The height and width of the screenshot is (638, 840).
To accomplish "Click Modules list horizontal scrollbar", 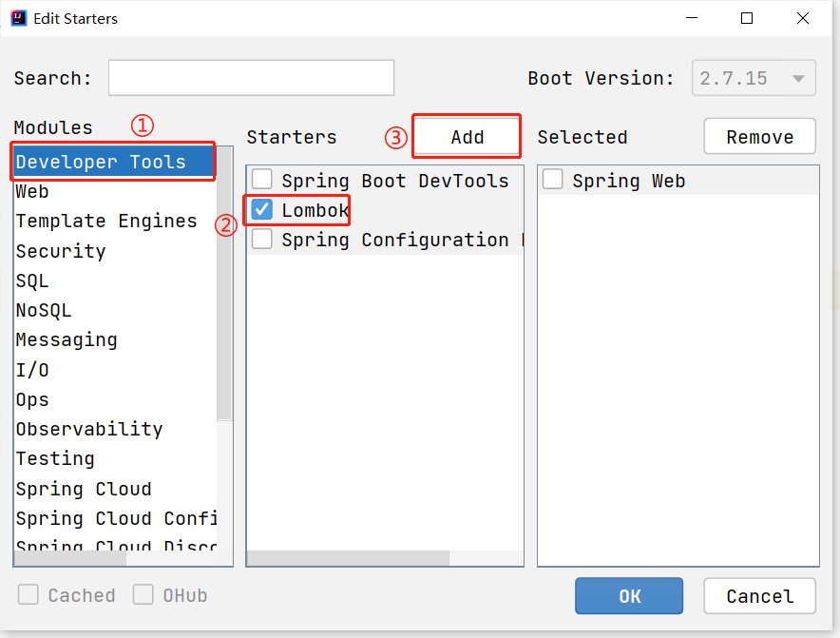I will tap(70, 558).
